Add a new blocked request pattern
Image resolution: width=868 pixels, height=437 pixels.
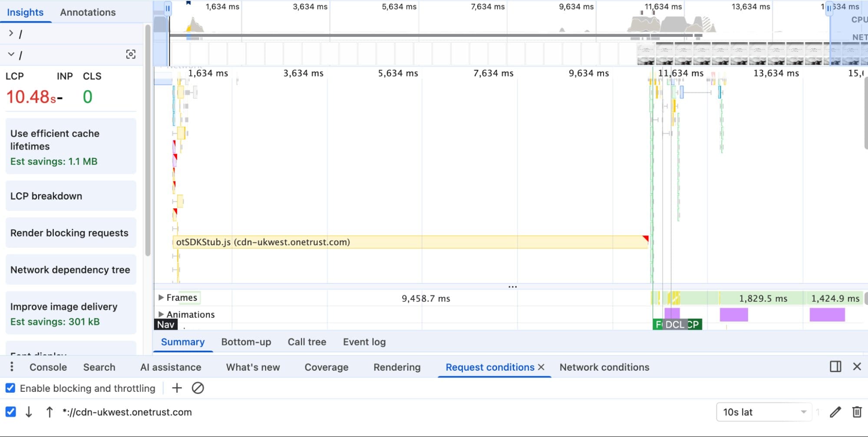click(176, 388)
